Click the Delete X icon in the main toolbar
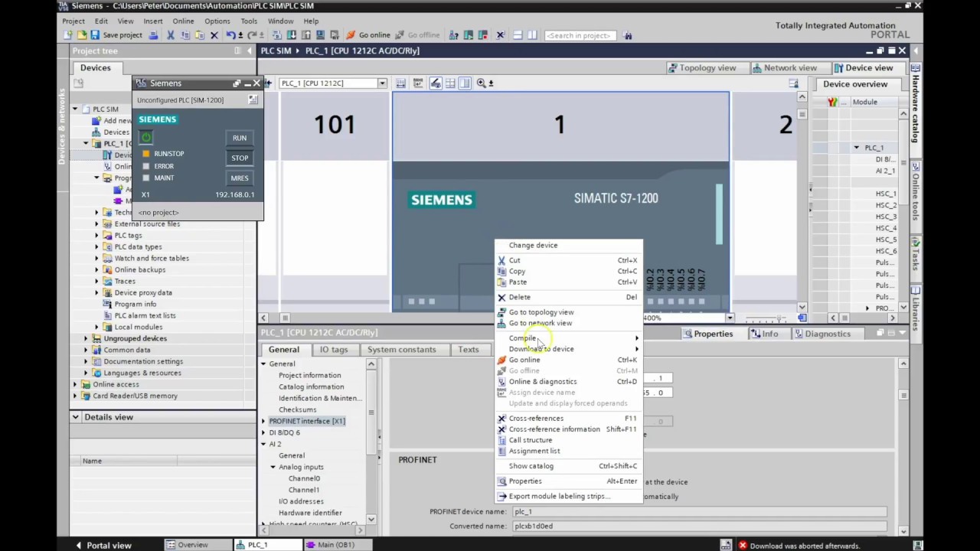Viewport: 980px width, 551px height. [x=214, y=35]
